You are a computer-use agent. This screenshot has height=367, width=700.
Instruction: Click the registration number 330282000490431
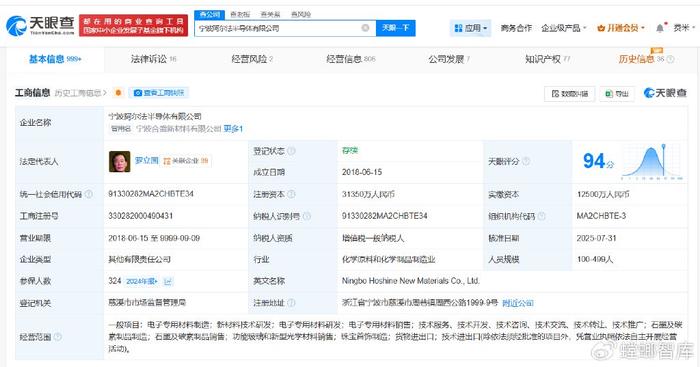point(141,216)
